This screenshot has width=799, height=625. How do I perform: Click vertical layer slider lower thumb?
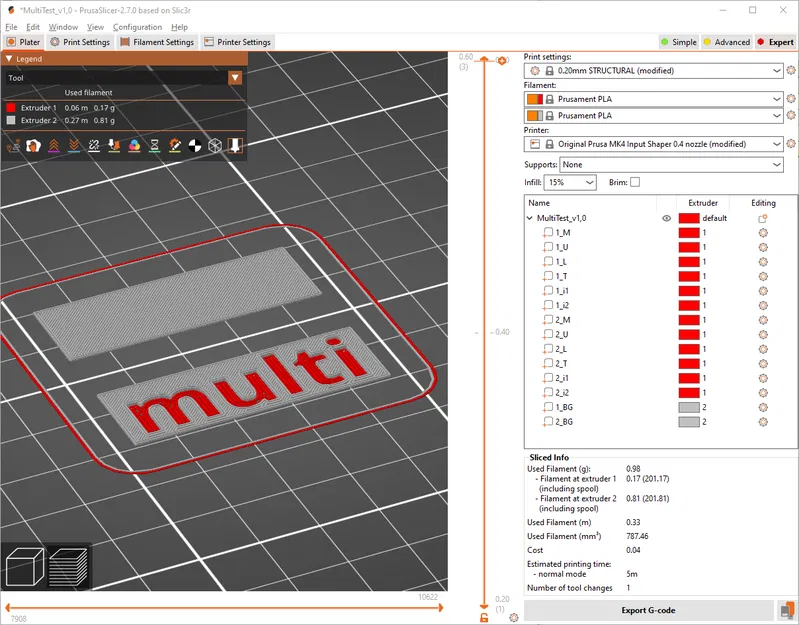pos(484,606)
